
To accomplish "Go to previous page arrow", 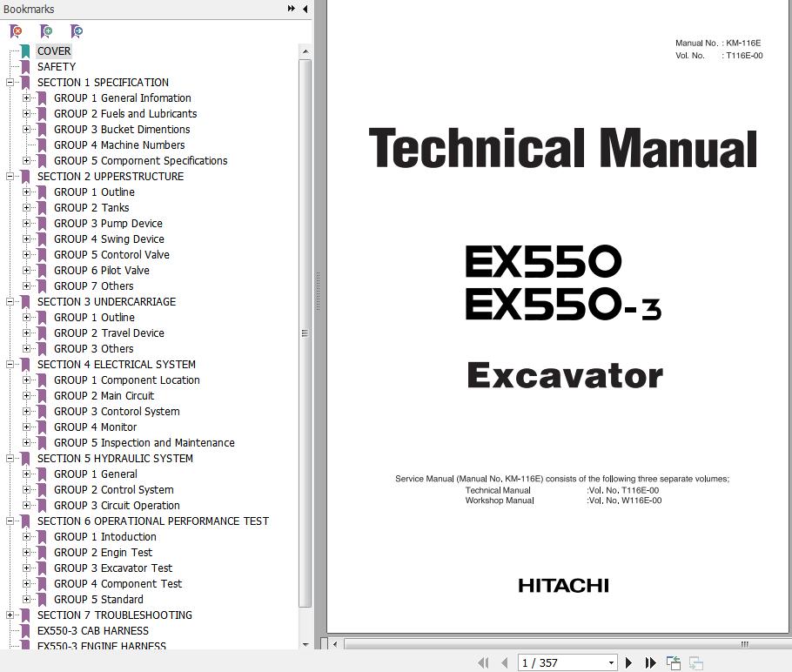I will (x=504, y=662).
